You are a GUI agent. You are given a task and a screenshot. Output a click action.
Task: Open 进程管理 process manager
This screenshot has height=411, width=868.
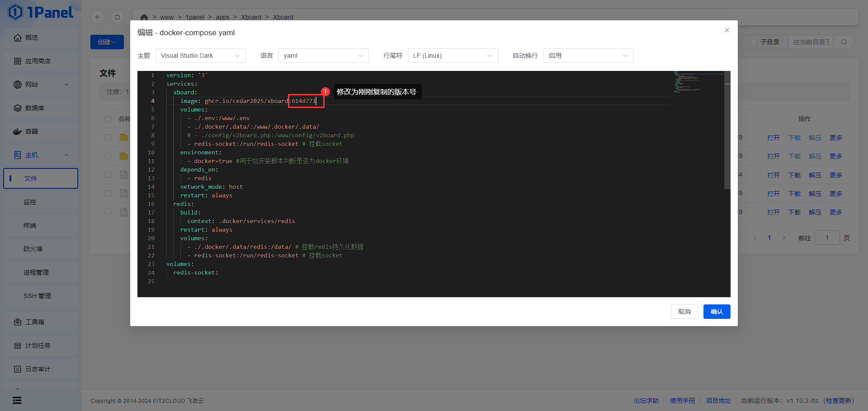41,272
